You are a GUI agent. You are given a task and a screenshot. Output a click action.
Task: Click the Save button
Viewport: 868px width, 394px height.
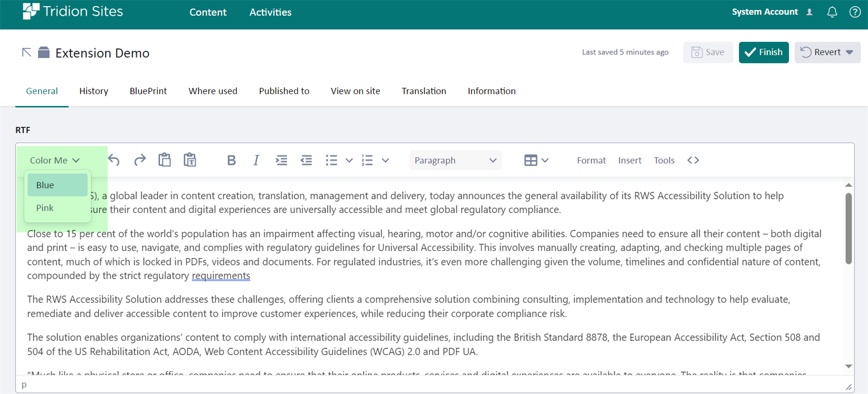(x=708, y=52)
